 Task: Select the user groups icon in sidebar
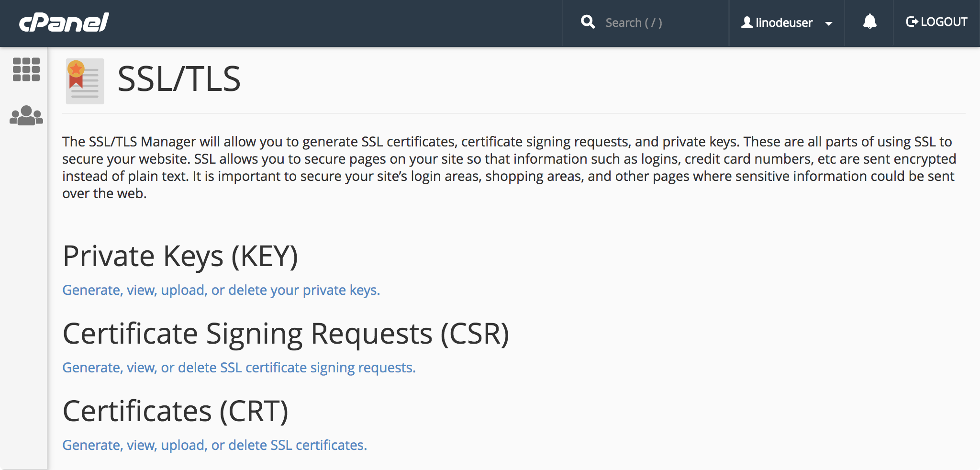[26, 115]
